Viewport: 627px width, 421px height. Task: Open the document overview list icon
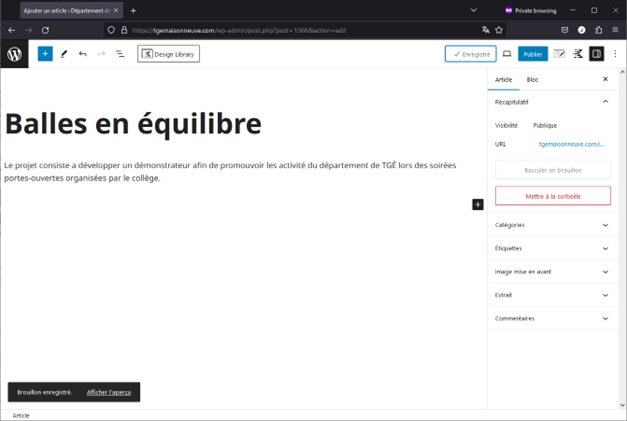[120, 54]
